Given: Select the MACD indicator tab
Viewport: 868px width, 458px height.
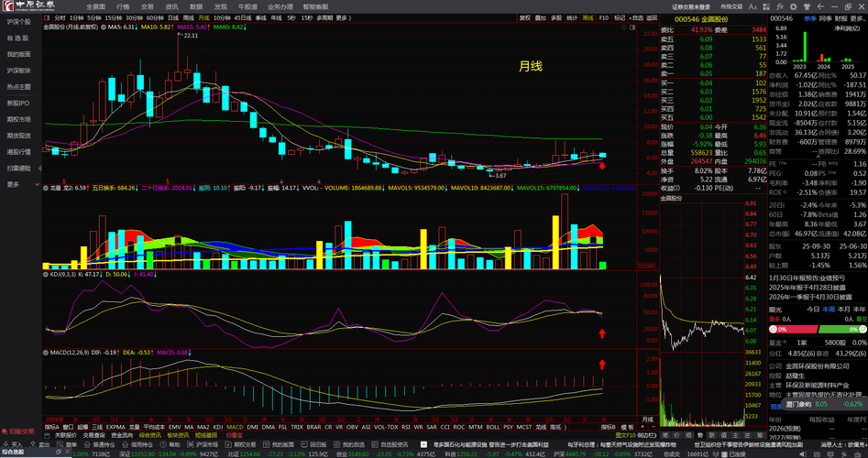Looking at the screenshot, I should click(x=235, y=427).
